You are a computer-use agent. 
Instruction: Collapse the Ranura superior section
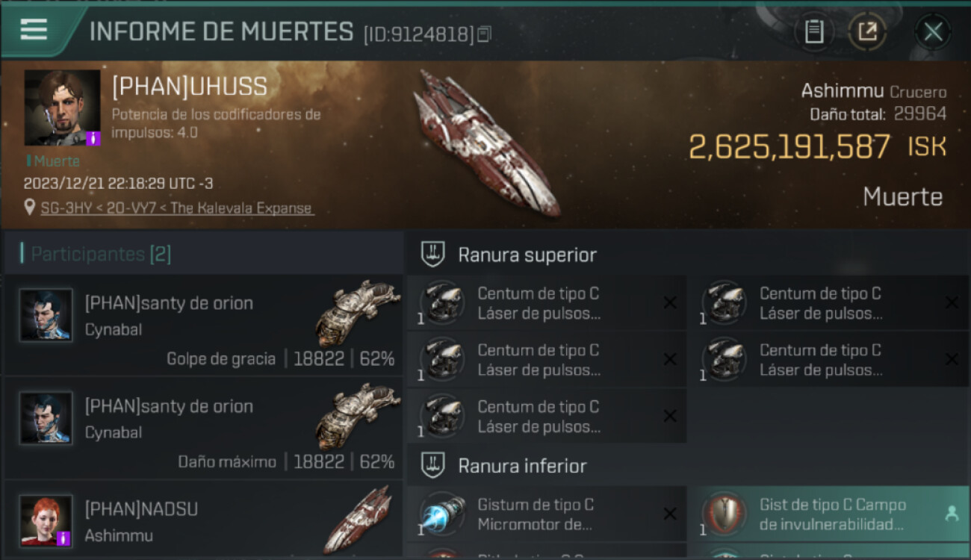click(509, 255)
